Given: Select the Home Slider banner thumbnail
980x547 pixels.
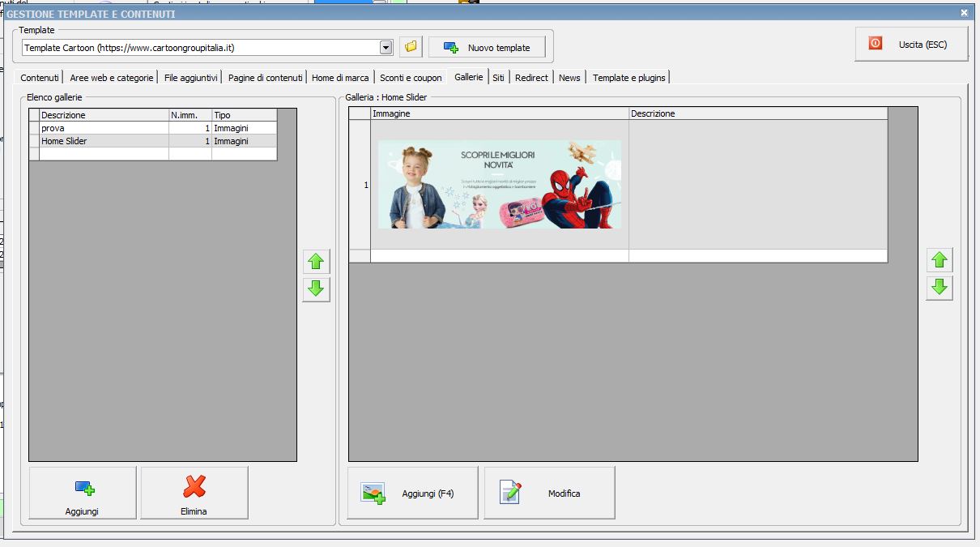Looking at the screenshot, I should pos(500,185).
